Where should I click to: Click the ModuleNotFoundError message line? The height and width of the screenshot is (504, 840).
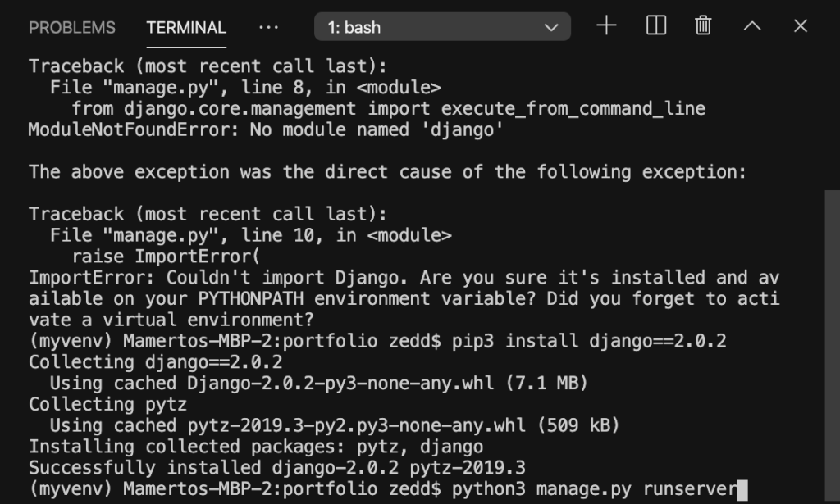[x=266, y=130]
